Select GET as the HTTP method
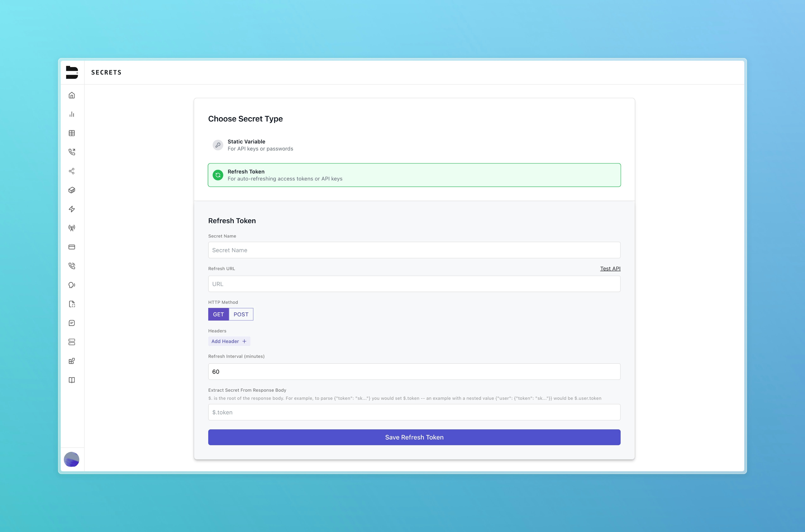This screenshot has width=805, height=532. point(218,315)
